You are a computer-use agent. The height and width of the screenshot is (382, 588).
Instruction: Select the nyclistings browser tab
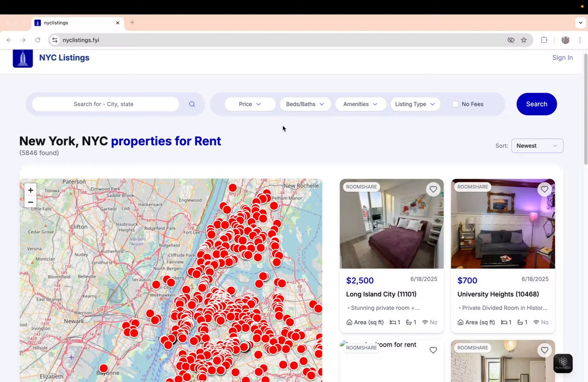tap(77, 22)
